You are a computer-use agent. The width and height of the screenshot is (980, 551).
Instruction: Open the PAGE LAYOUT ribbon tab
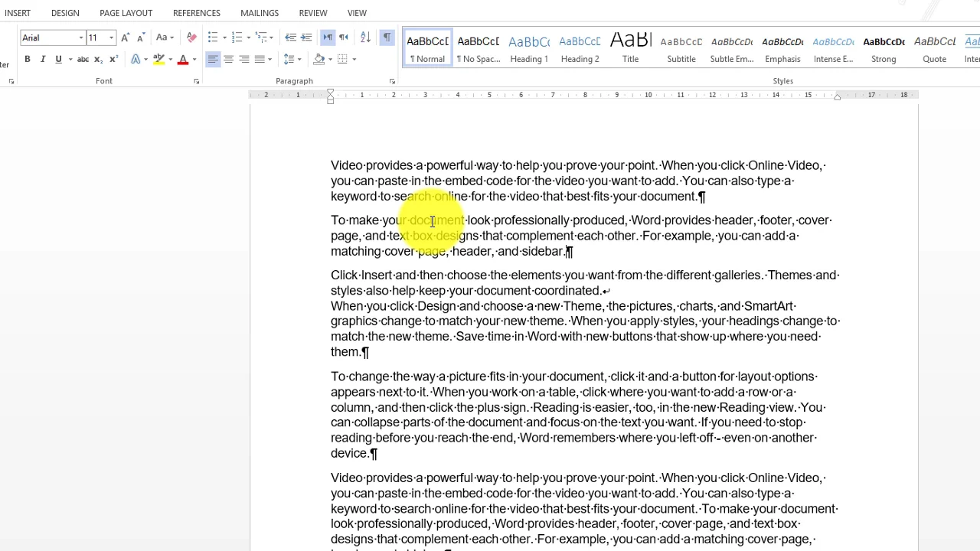(x=126, y=13)
